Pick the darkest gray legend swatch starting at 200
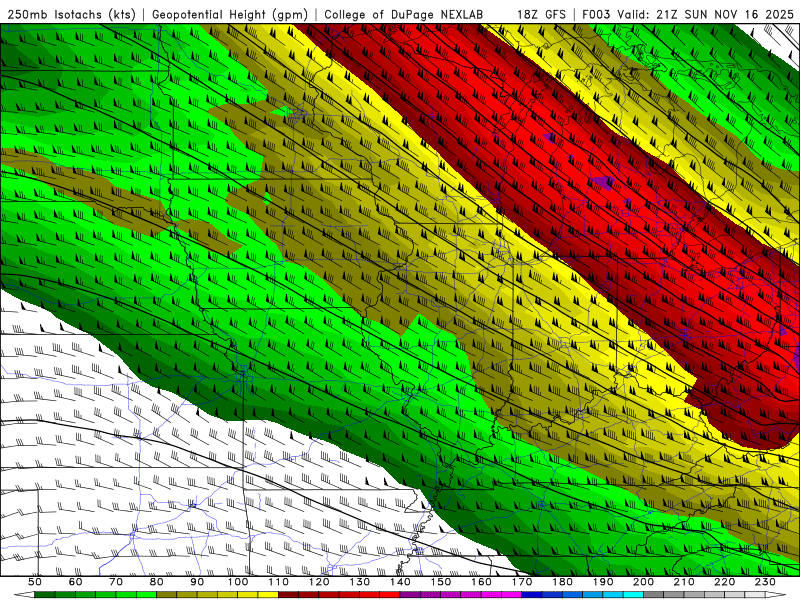The width and height of the screenshot is (800, 600). [654, 595]
